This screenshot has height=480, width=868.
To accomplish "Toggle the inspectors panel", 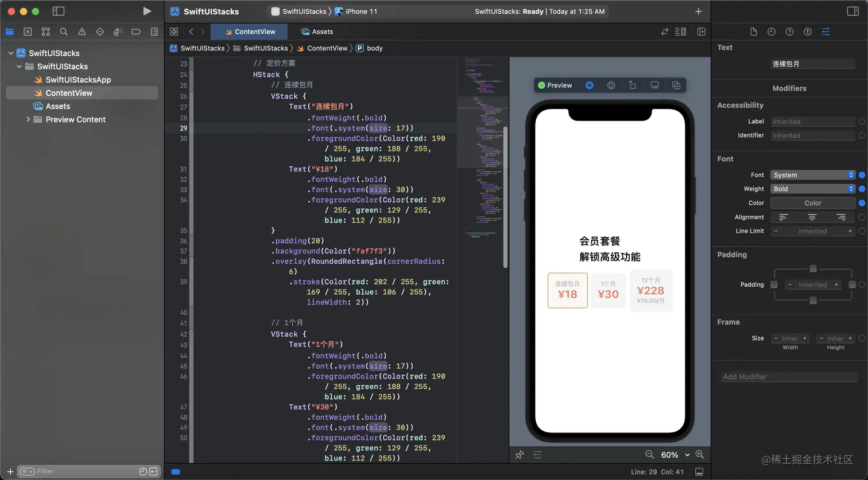I will click(x=853, y=11).
